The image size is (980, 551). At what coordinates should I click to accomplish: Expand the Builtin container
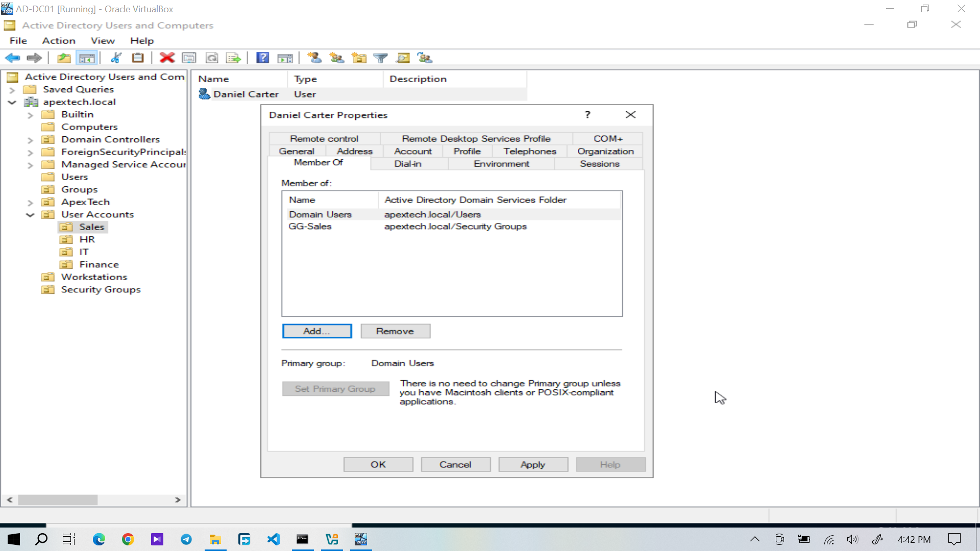click(x=30, y=115)
